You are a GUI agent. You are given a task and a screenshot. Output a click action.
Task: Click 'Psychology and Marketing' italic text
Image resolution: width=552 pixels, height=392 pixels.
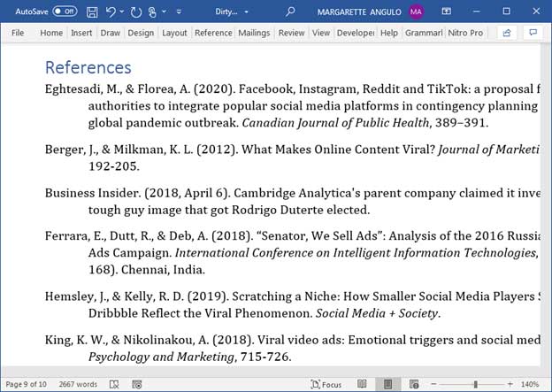161,357
